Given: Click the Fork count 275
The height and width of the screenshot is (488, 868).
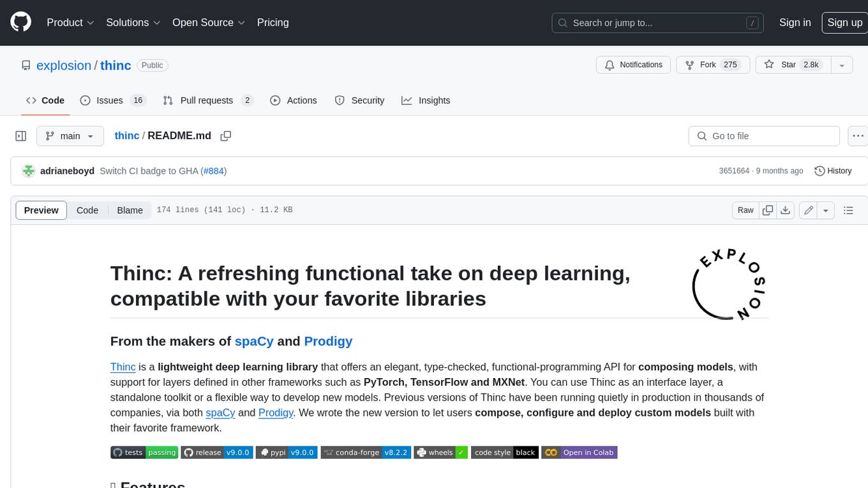Looking at the screenshot, I should (x=730, y=65).
